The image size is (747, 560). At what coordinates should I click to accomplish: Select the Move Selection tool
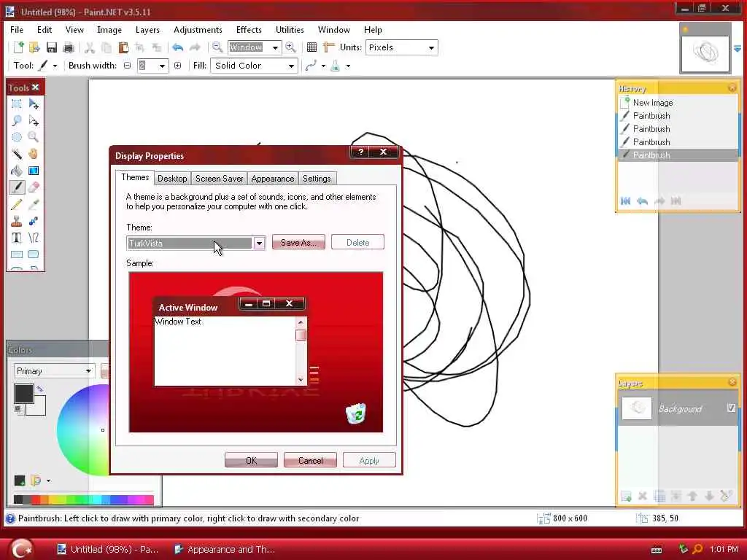pos(34,120)
